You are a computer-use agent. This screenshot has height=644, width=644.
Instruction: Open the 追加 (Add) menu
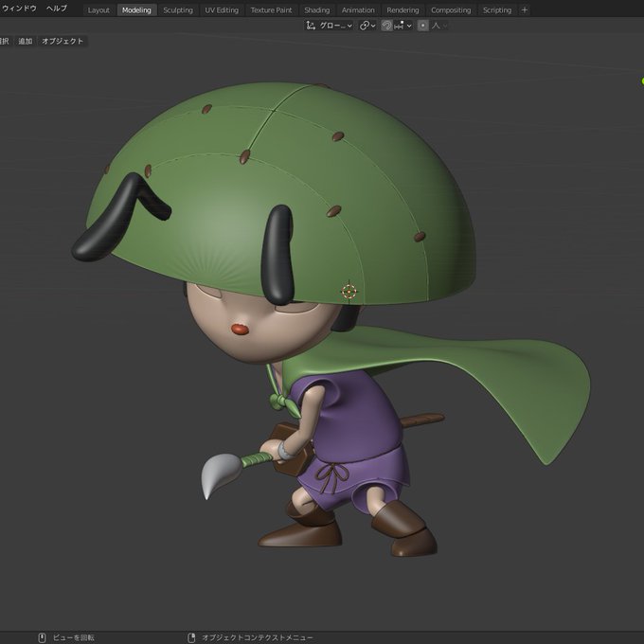click(25, 42)
